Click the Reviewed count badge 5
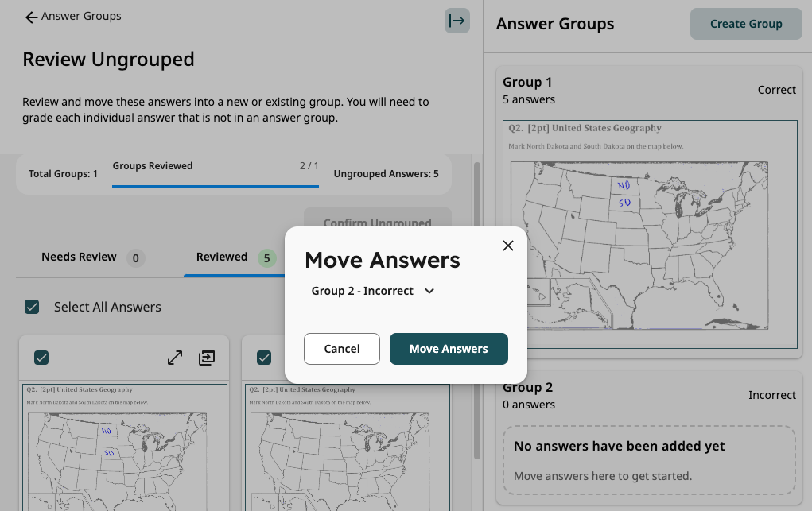The width and height of the screenshot is (812, 511). [x=266, y=258]
